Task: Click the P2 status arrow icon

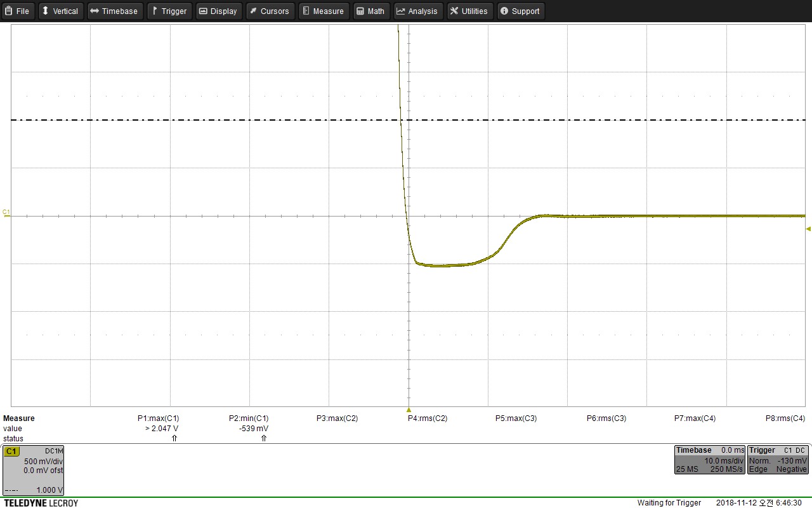Action: (x=264, y=439)
